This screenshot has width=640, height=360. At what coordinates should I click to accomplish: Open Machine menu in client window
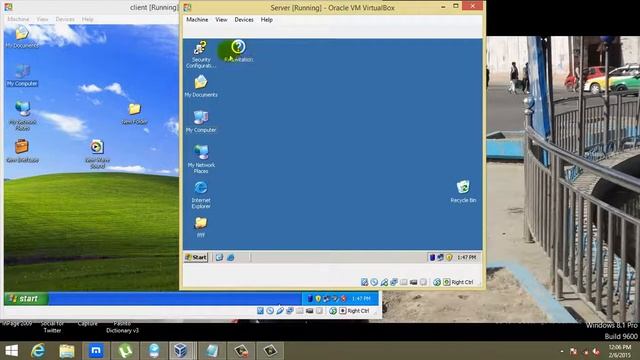tap(18, 19)
